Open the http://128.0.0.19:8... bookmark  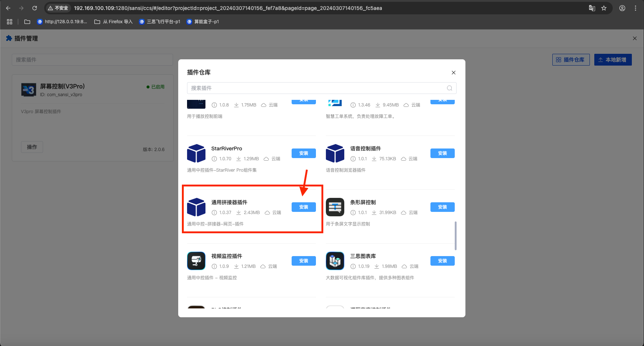pos(62,22)
